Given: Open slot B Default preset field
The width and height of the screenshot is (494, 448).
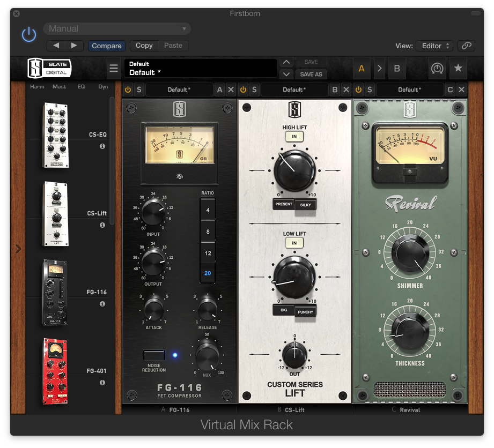Looking at the screenshot, I should 294,89.
